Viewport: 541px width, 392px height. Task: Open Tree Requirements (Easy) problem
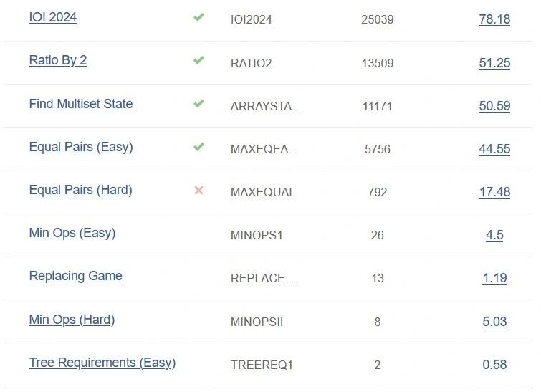tap(102, 363)
